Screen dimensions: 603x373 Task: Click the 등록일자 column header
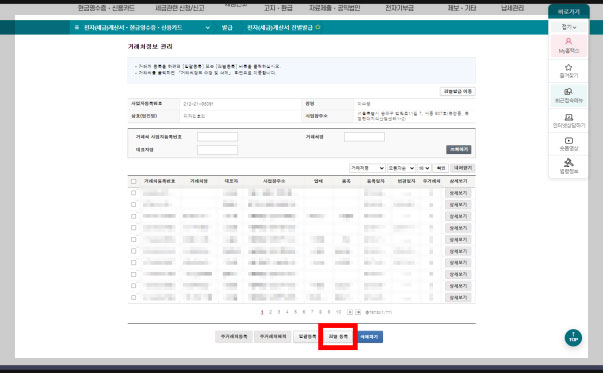[x=375, y=181]
